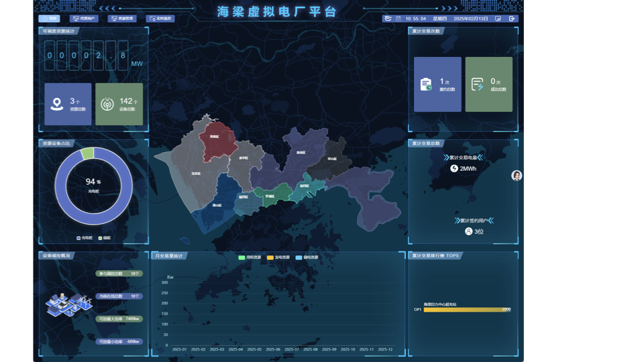Click the lightning bolt icon beside 2MWh
The height and width of the screenshot is (362, 644).
454,169
